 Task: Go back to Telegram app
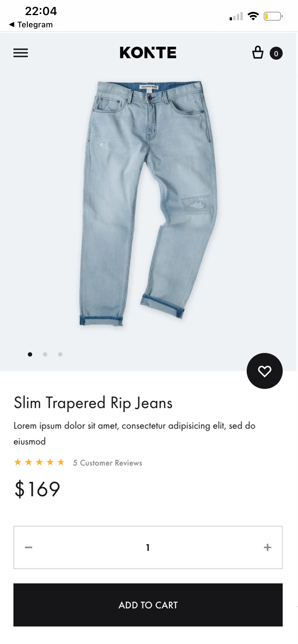[31, 24]
